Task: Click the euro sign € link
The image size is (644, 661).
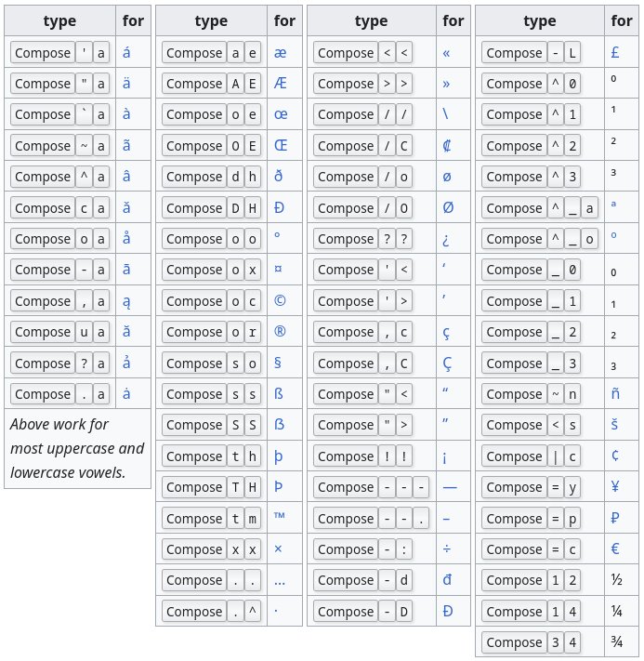Action: click(x=615, y=549)
